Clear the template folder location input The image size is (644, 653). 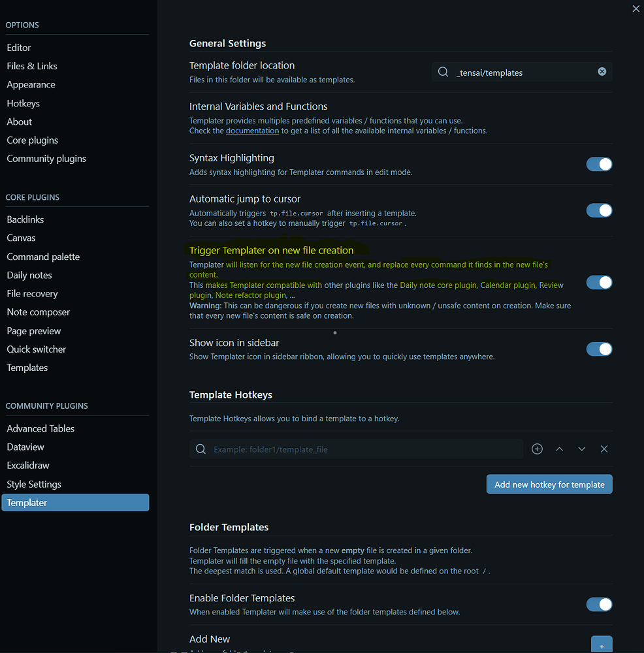click(x=602, y=72)
